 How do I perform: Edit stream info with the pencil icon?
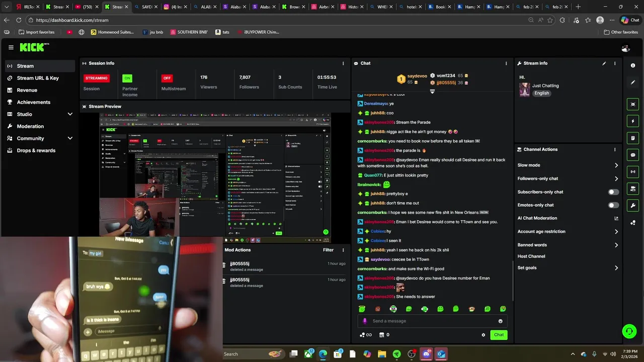click(604, 63)
